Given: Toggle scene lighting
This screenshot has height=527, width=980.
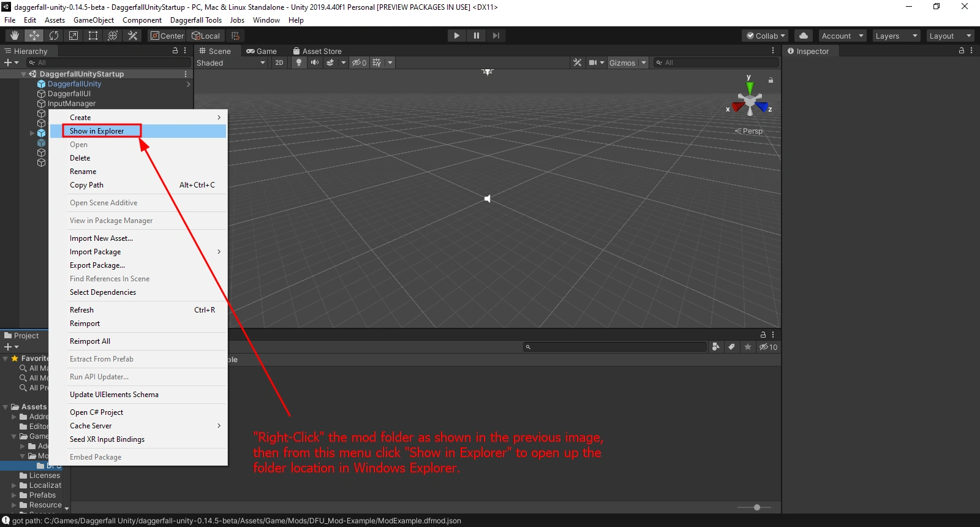Looking at the screenshot, I should [x=299, y=63].
